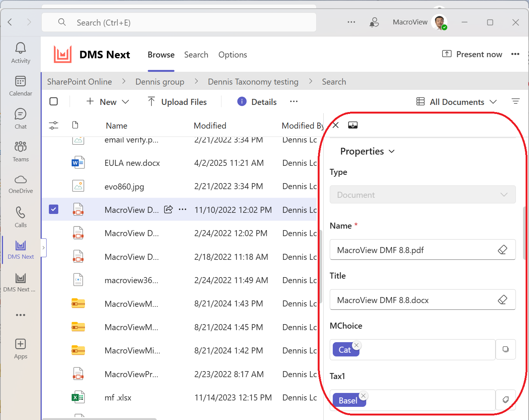The height and width of the screenshot is (420, 529).
Task: Click the Details button
Action: point(257,102)
